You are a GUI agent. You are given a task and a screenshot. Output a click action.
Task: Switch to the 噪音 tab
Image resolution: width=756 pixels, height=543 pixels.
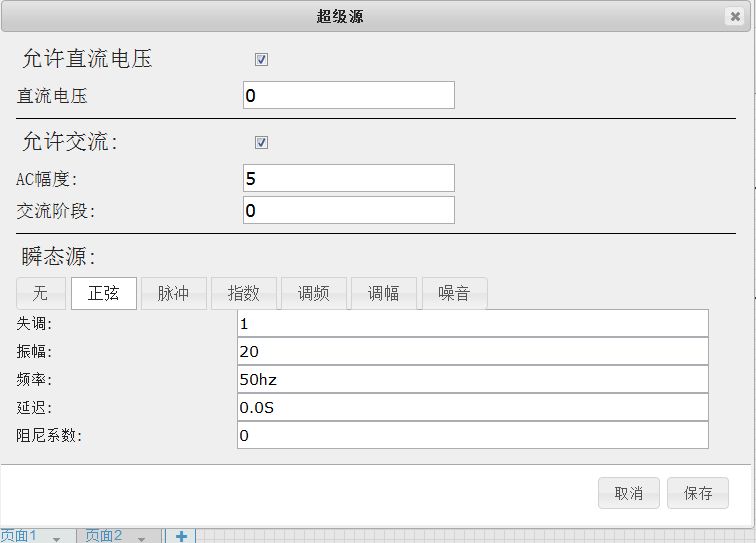(x=455, y=293)
